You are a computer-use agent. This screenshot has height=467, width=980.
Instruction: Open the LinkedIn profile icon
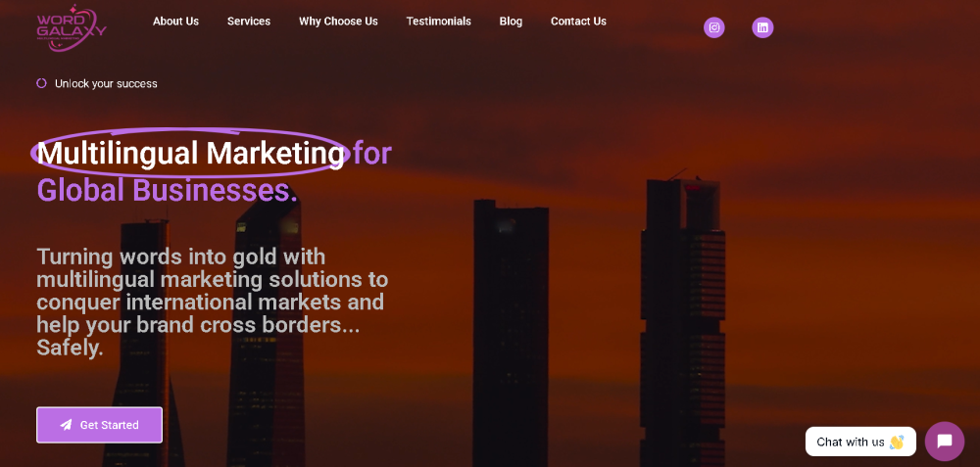click(x=762, y=27)
